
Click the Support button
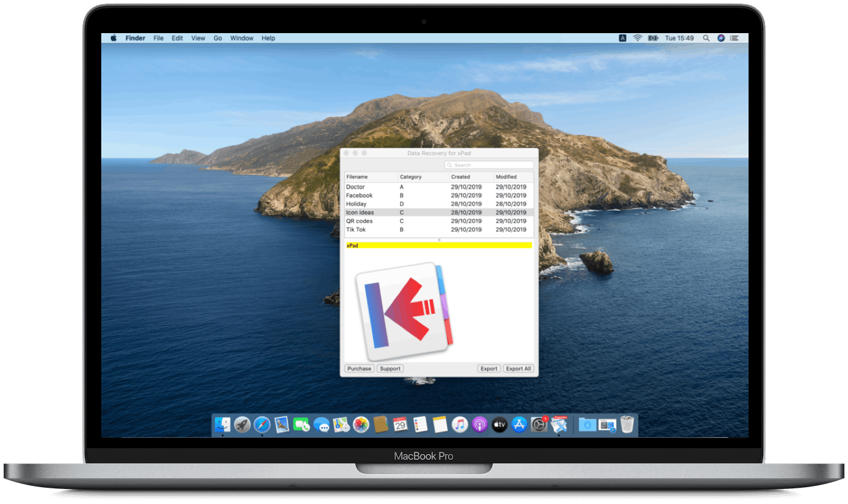pos(390,369)
